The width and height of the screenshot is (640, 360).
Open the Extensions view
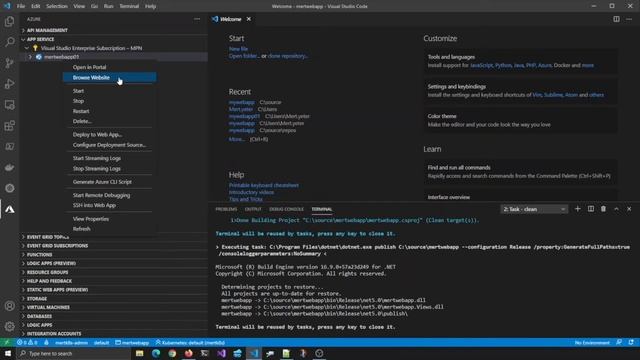[9, 125]
